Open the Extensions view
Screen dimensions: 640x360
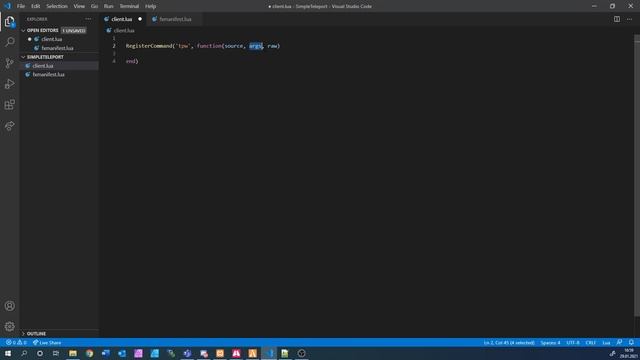9,104
